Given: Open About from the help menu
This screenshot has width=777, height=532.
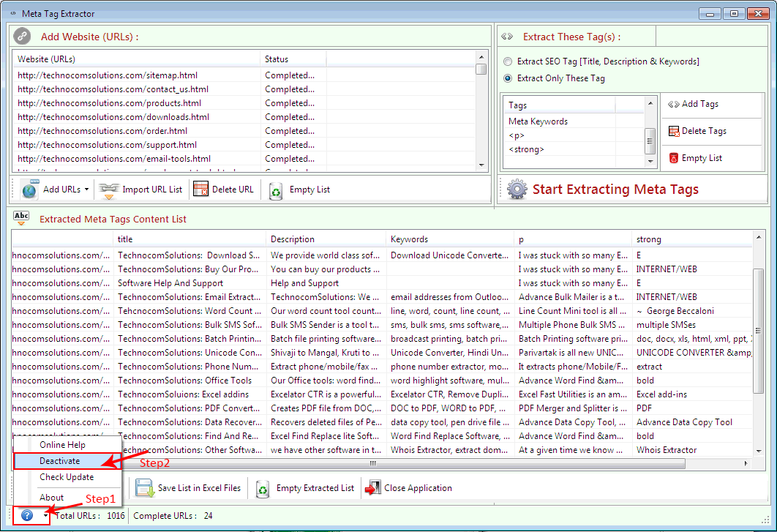Looking at the screenshot, I should [51, 498].
